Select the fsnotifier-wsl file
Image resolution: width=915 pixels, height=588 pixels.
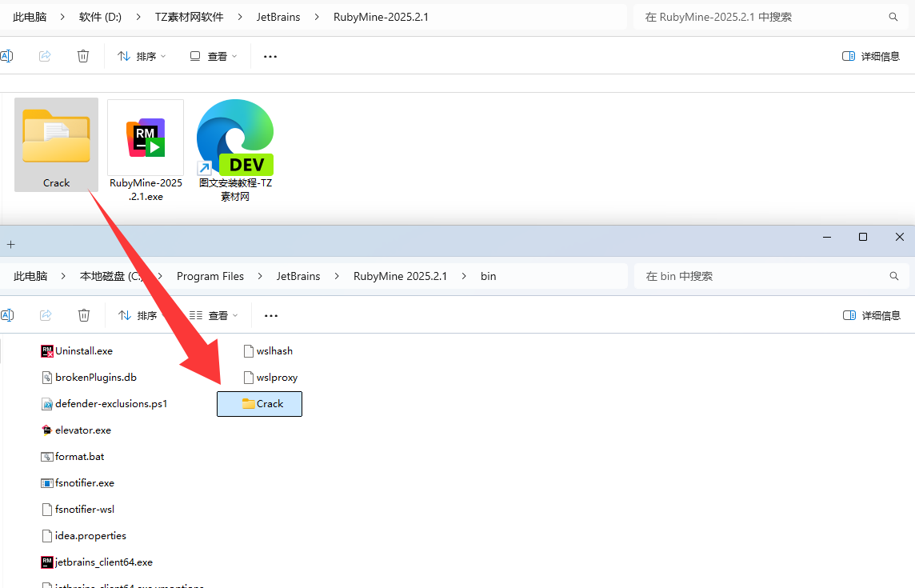pos(78,509)
